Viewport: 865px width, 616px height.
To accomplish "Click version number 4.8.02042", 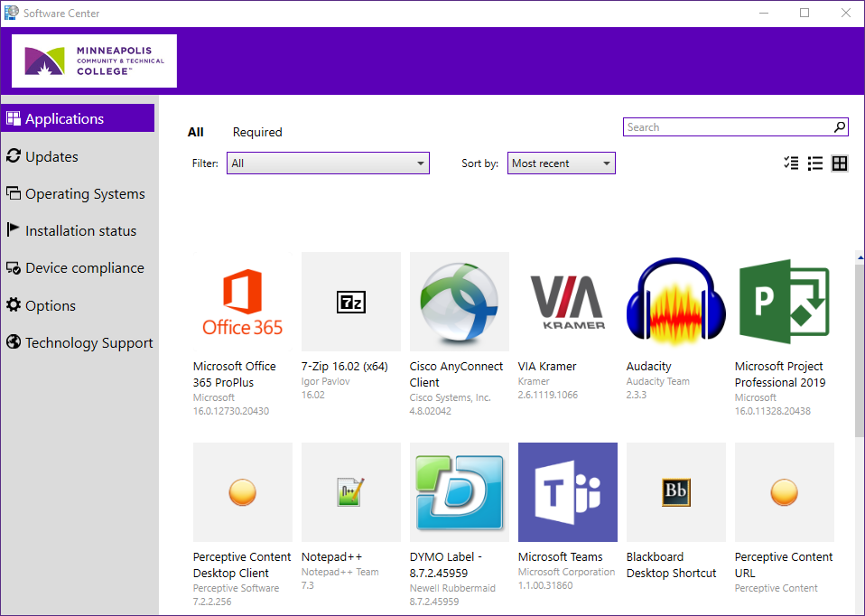I will (x=431, y=411).
